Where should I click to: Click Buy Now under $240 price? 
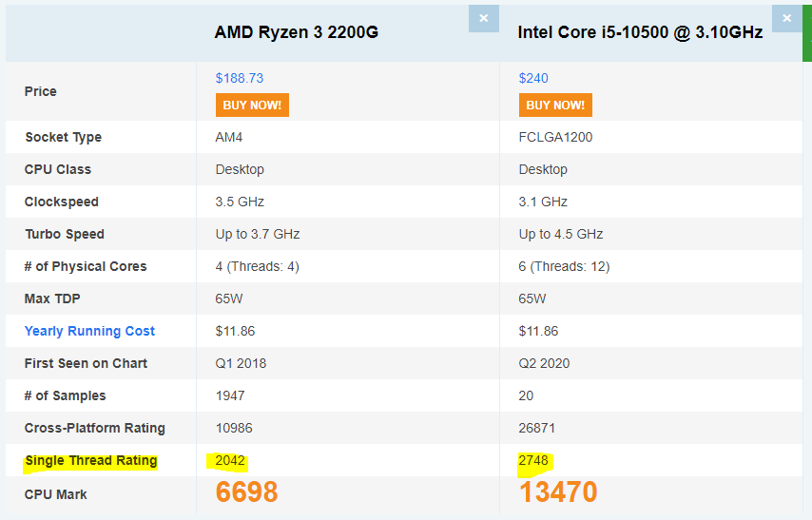555,106
